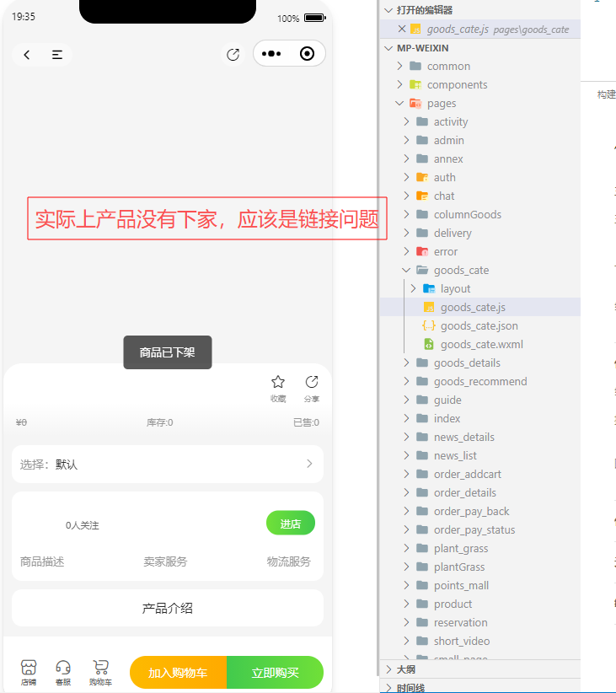Click the orange chat folder icon
The height and width of the screenshot is (693, 616).
tap(422, 196)
